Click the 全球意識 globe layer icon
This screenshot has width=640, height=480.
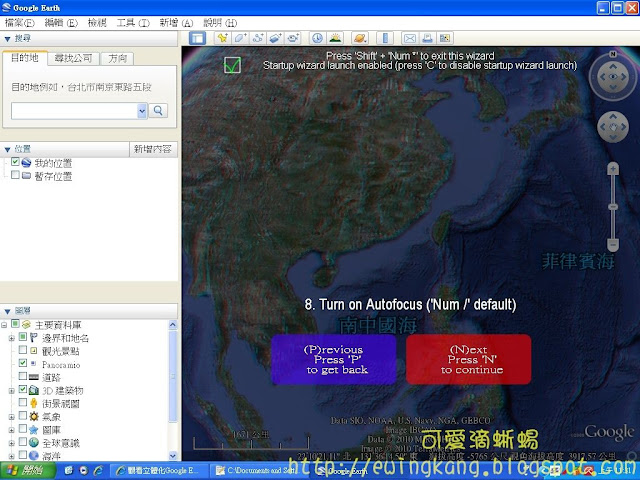pos(34,442)
